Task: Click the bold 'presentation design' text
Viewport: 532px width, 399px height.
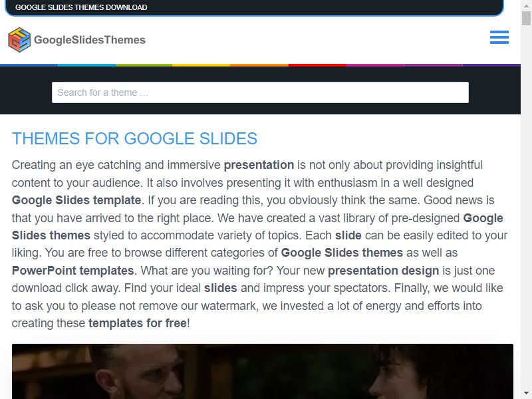Action: click(x=384, y=271)
